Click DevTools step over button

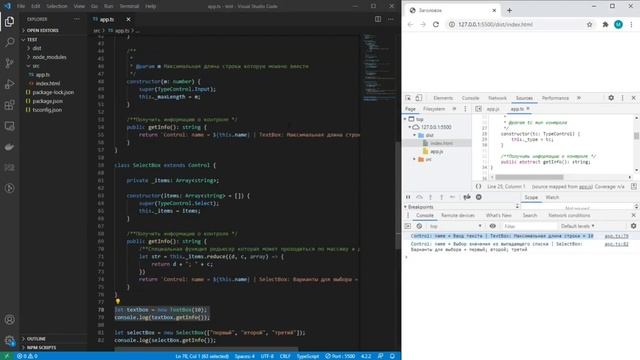[419, 197]
